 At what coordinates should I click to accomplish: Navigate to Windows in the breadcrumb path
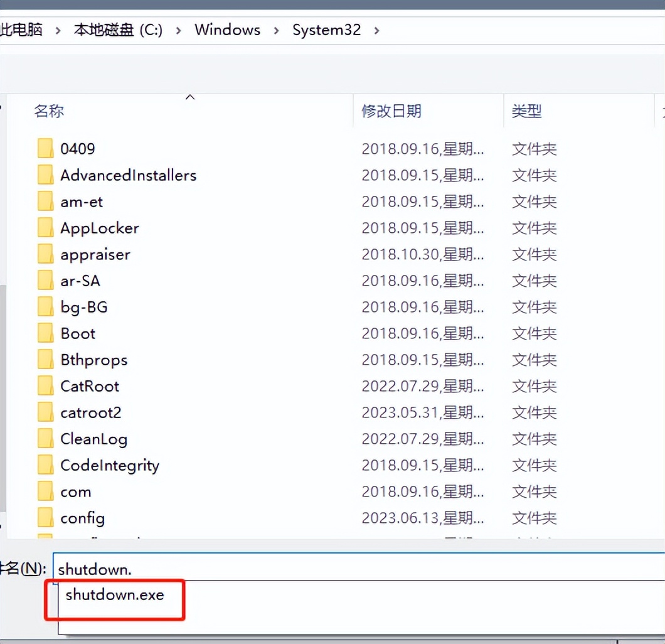pyautogui.click(x=227, y=30)
